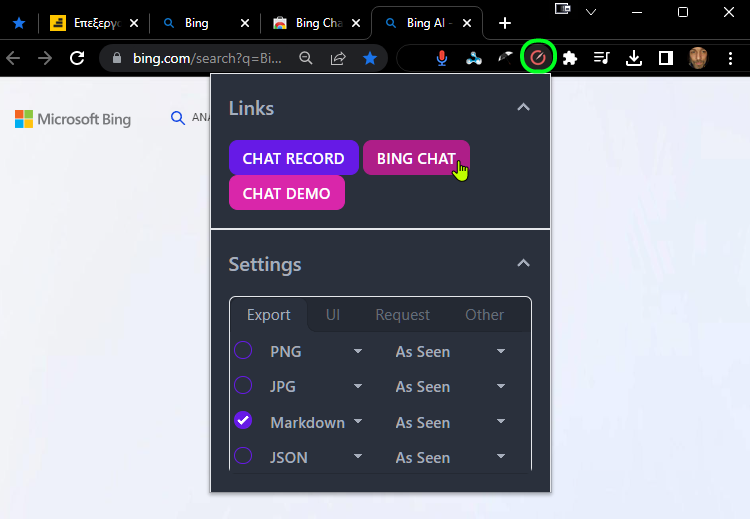Open the zoom magnifier in address bar
The width and height of the screenshot is (750, 519).
306,58
